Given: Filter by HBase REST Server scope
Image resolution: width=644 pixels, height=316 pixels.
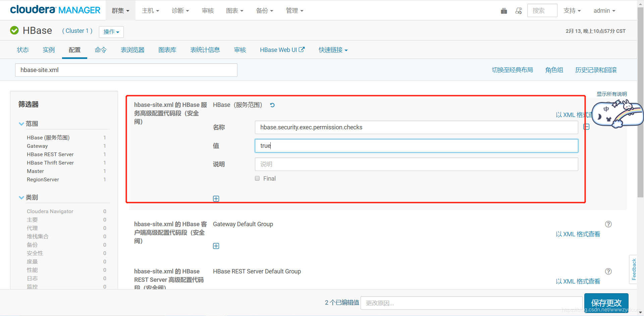Looking at the screenshot, I should point(50,154).
